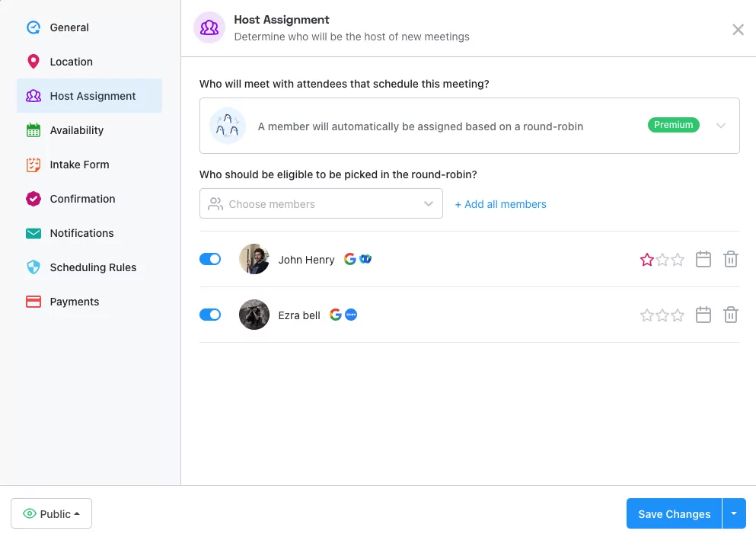The height and width of the screenshot is (537, 756).
Task: Click John Henry's profile thumbnail
Action: [254, 259]
